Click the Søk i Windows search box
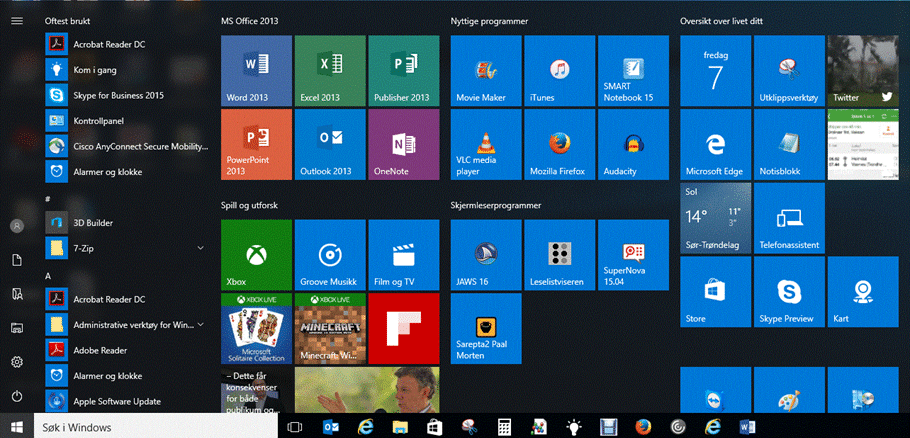This screenshot has width=910, height=438. coord(155,427)
